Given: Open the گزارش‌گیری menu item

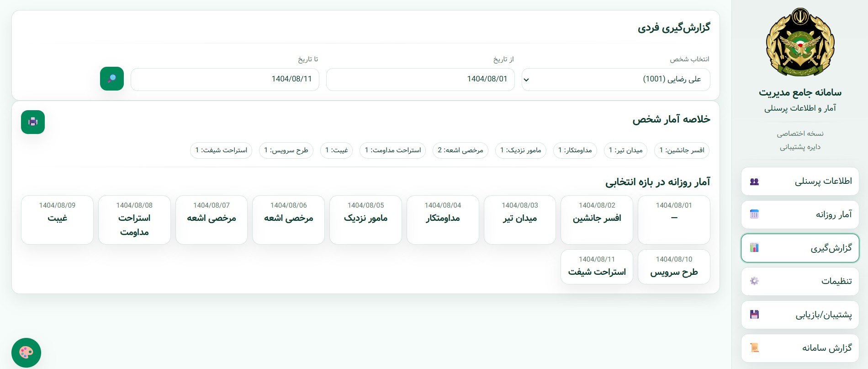Looking at the screenshot, I should pos(800,248).
